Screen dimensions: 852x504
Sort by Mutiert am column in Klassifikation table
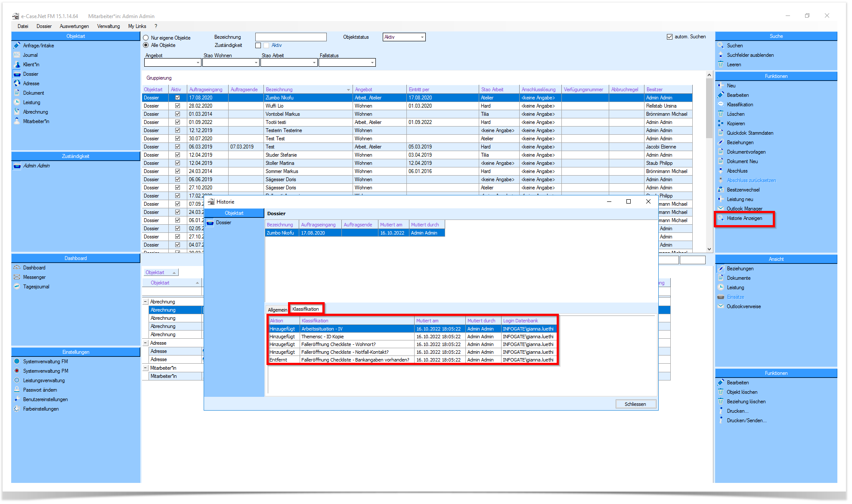tap(439, 321)
